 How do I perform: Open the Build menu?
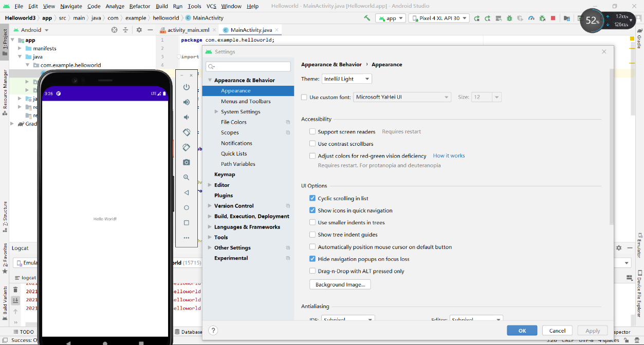(x=162, y=6)
